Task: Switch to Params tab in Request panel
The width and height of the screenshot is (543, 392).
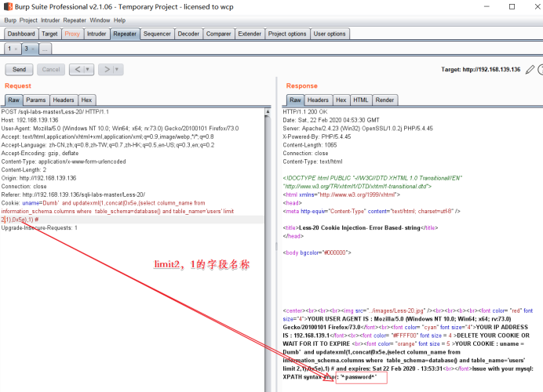Action: click(x=36, y=100)
